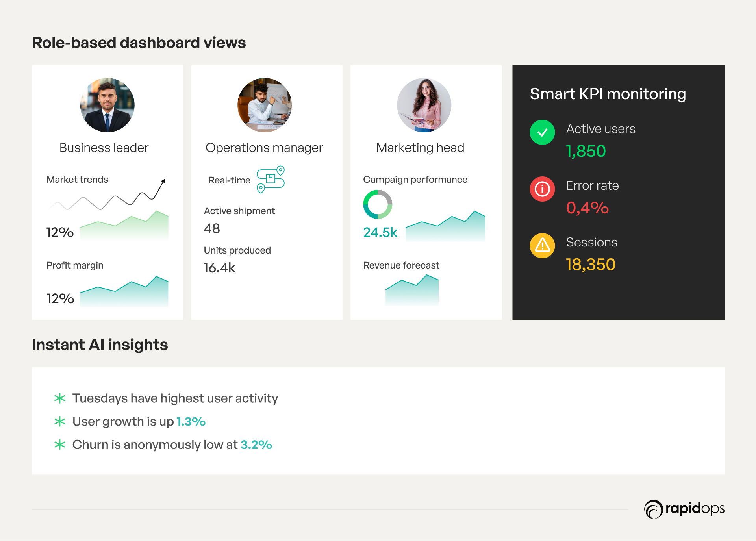This screenshot has height=541, width=756.
Task: Click the 'User growth is up' insight text
Action: (123, 422)
